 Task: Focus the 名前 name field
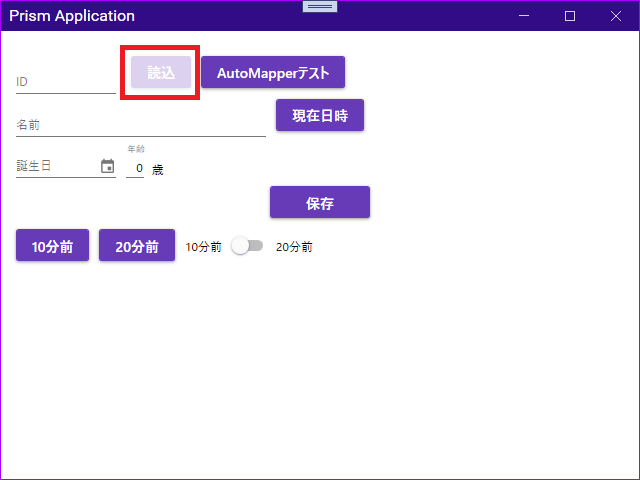(141, 125)
